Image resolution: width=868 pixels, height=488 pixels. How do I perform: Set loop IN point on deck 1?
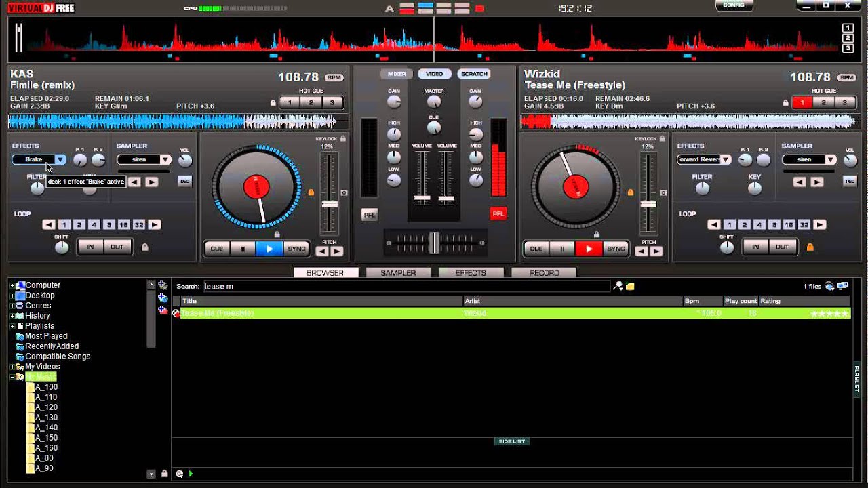(90, 247)
